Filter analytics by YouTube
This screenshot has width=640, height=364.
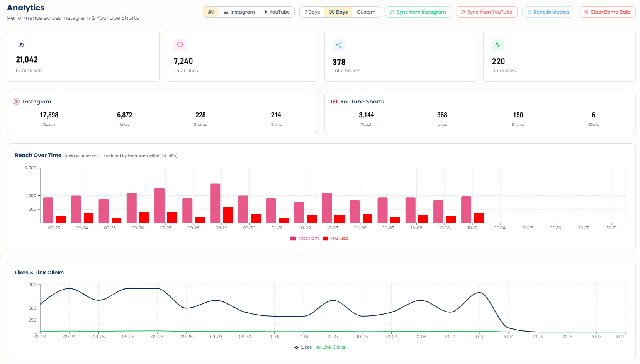point(277,12)
